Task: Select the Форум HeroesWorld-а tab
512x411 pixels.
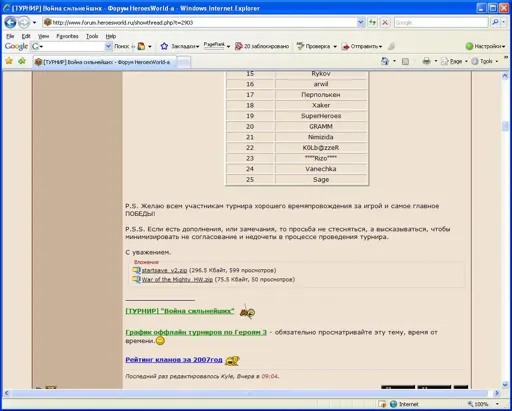Action: tap(104, 62)
